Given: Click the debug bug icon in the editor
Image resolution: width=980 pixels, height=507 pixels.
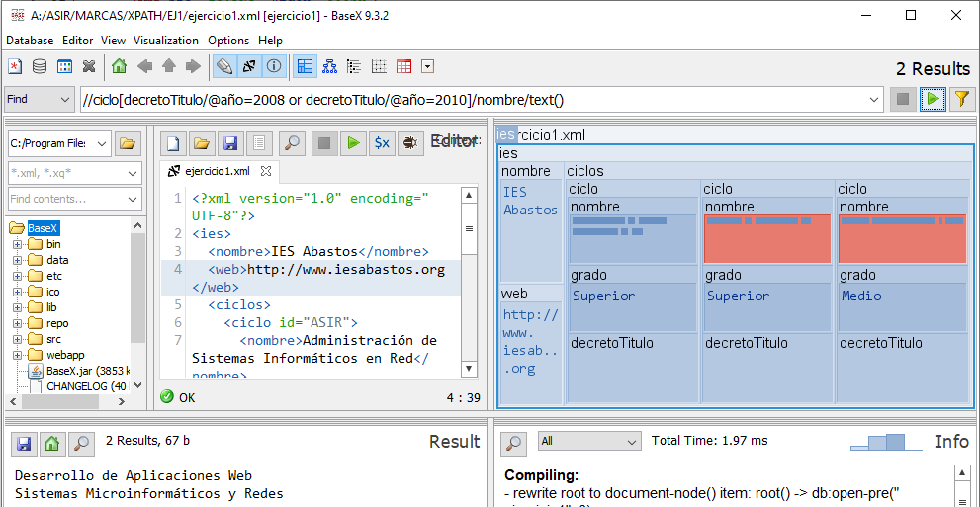Looking at the screenshot, I should point(407,143).
